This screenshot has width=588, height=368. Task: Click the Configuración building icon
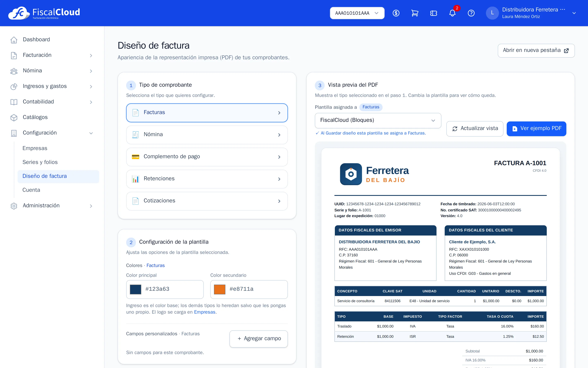(14, 133)
